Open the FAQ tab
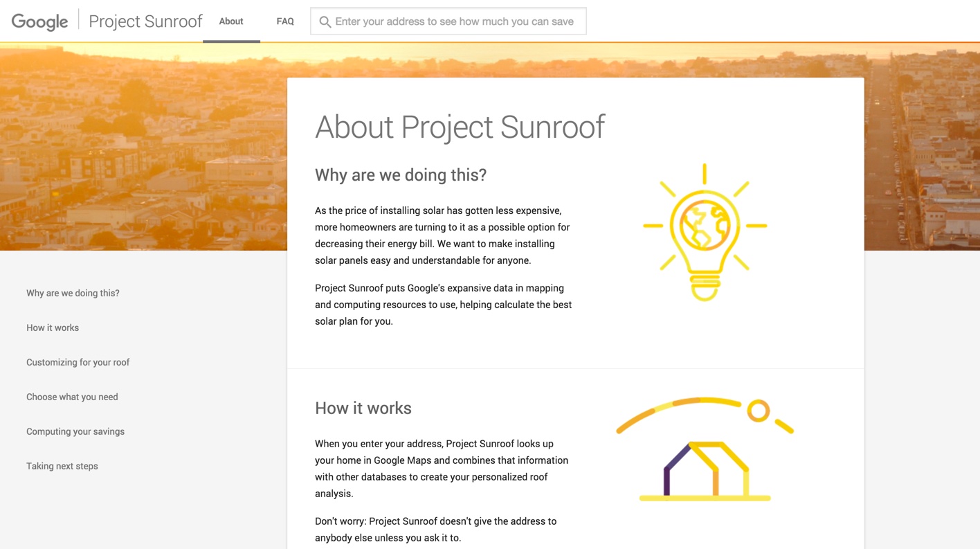Viewport: 980px width, 549px height. click(285, 21)
